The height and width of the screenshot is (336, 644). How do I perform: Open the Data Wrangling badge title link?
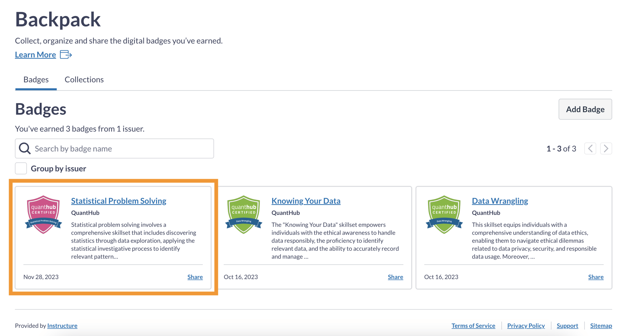coord(500,201)
